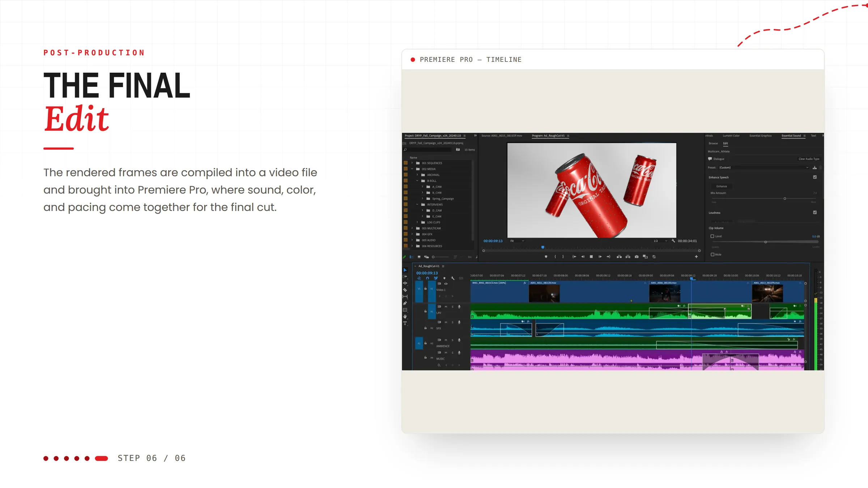Adjust the Mix Amount slider handle

[785, 198]
